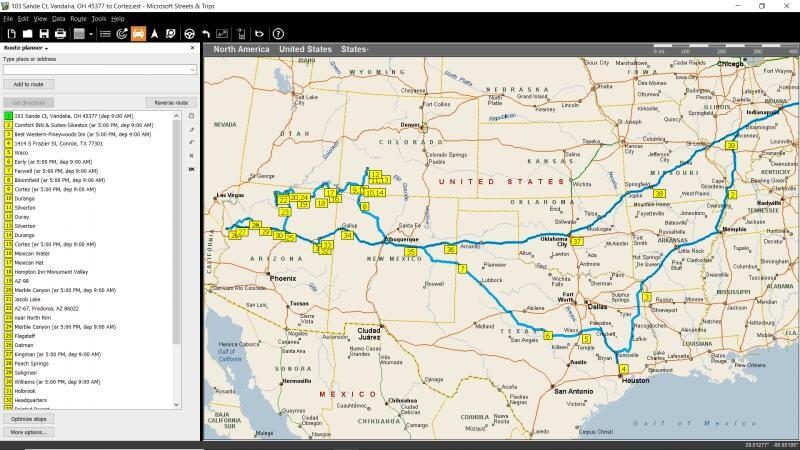Open the Data menu
Viewport: 800px width, 450px height.
[x=58, y=18]
